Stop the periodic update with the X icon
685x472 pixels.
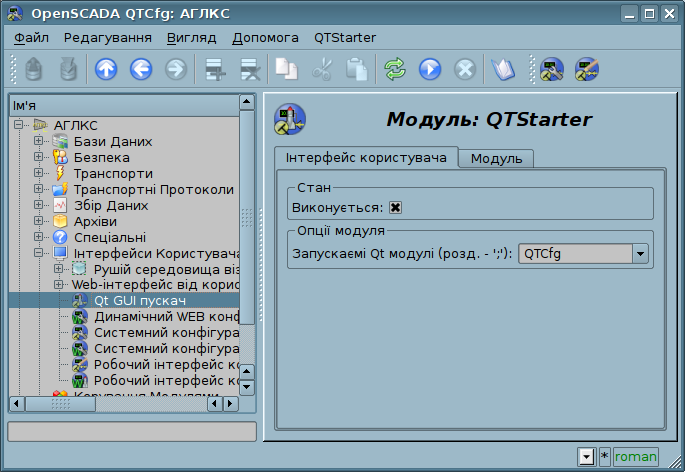(465, 69)
